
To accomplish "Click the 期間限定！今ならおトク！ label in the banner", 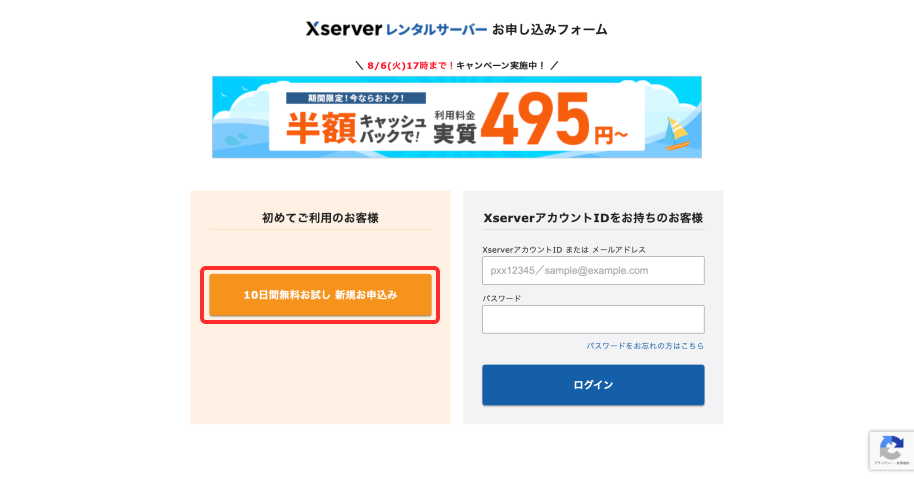I will 355,99.
